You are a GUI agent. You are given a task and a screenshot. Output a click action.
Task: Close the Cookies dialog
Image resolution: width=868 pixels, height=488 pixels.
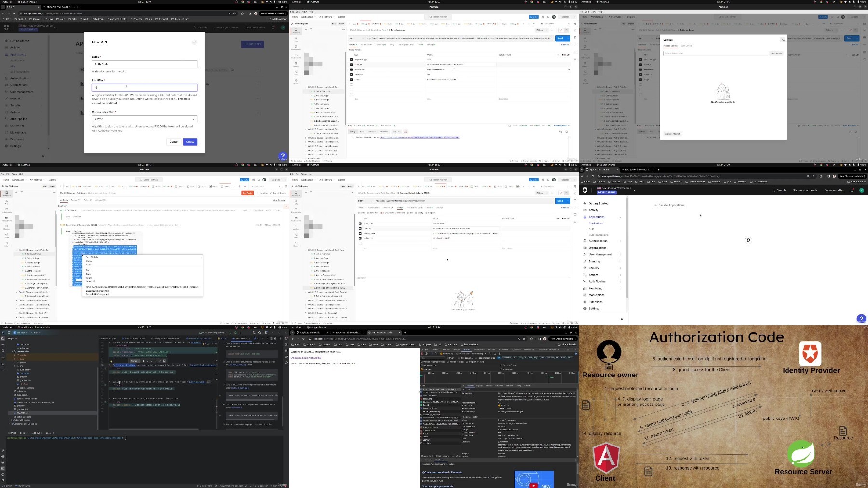782,40
